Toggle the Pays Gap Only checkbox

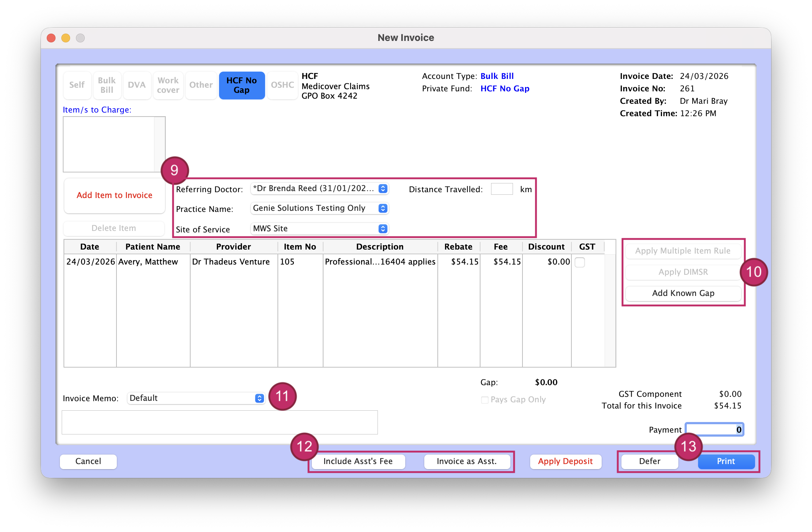485,400
